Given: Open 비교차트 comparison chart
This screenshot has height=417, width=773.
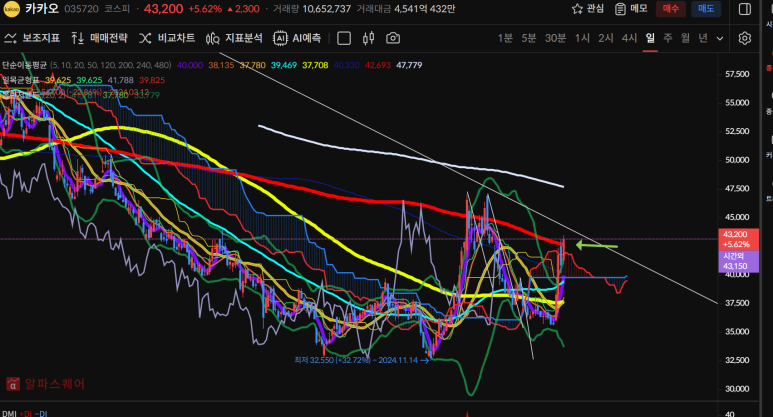Looking at the screenshot, I should pyautogui.click(x=167, y=38).
